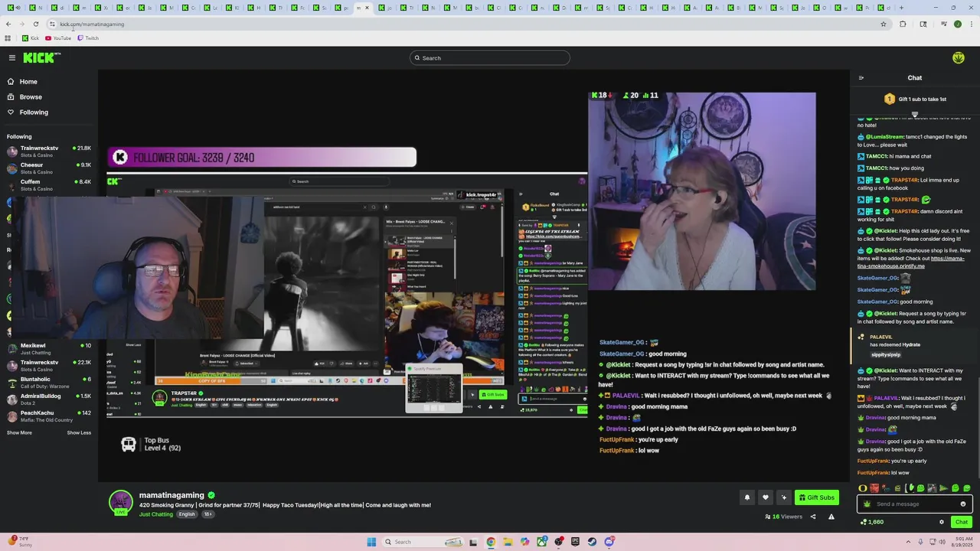Open Following in Kick sidebar
This screenshot has height=551, width=980.
[x=34, y=112]
